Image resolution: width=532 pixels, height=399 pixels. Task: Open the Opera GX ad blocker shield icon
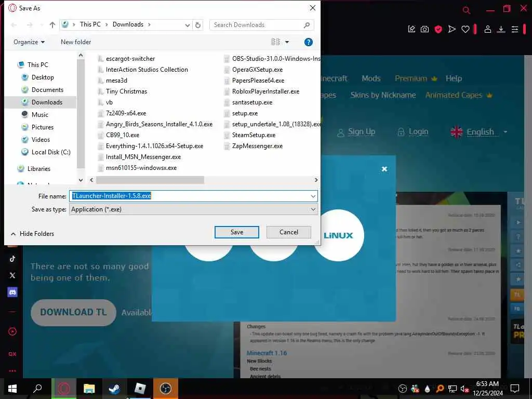coord(438,30)
